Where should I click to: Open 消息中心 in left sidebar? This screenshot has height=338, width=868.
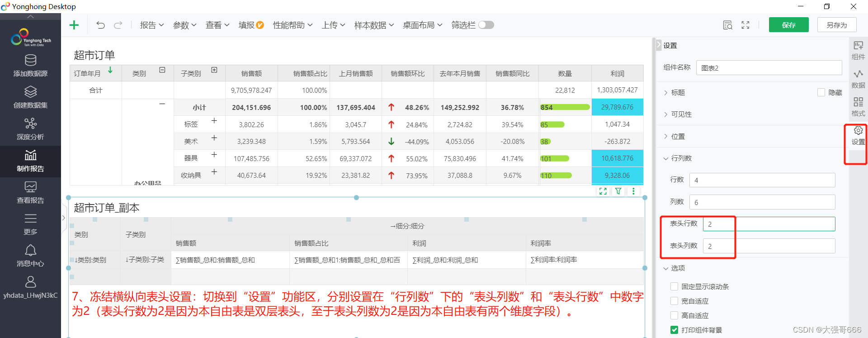tap(30, 256)
